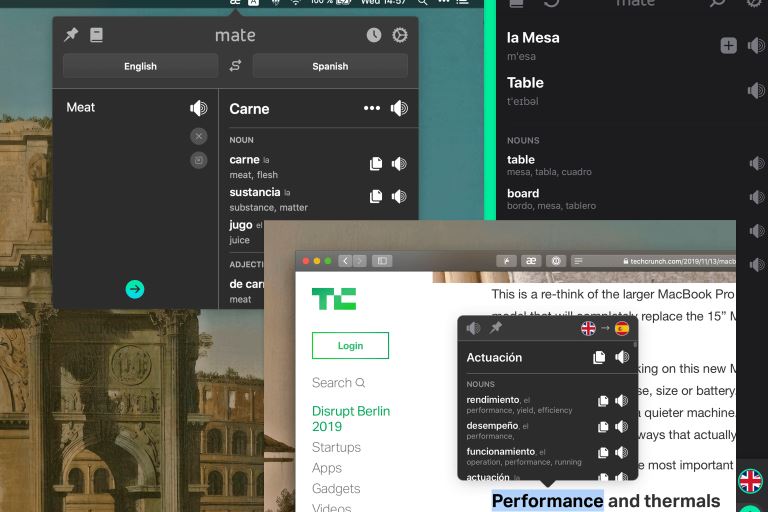Open Apps section link
This screenshot has height=512, width=768.
(327, 468)
